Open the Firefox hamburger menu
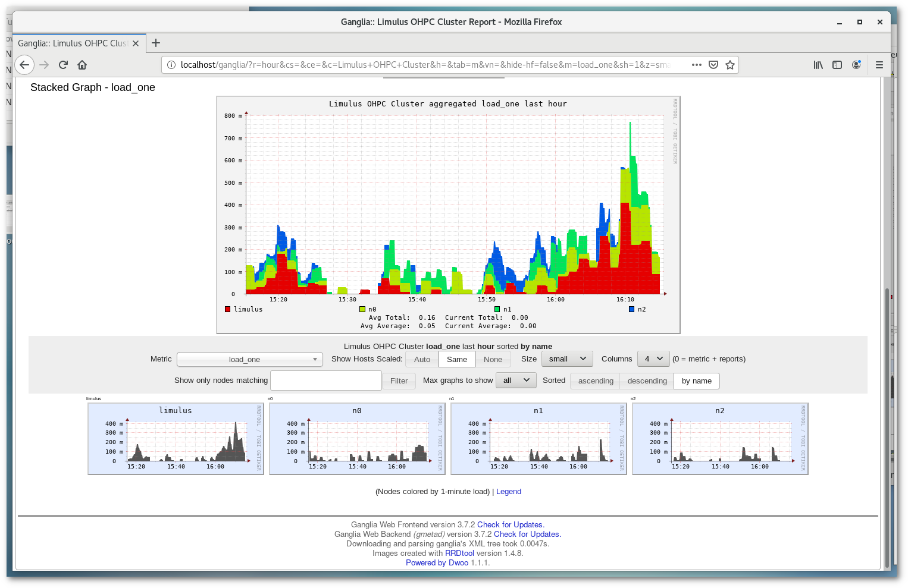Image resolution: width=908 pixels, height=588 pixels. pyautogui.click(x=879, y=65)
